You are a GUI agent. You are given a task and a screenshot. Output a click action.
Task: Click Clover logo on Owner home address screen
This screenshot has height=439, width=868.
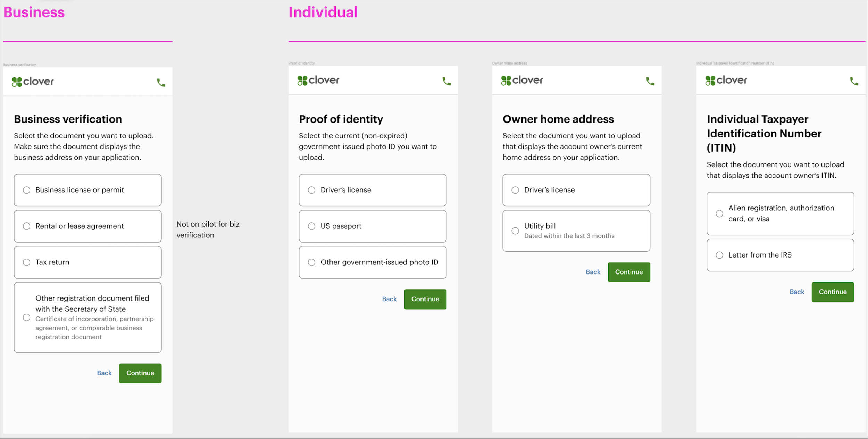[522, 81]
